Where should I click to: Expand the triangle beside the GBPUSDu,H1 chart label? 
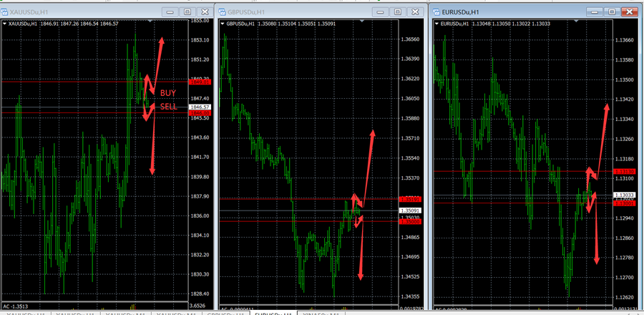pos(222,24)
